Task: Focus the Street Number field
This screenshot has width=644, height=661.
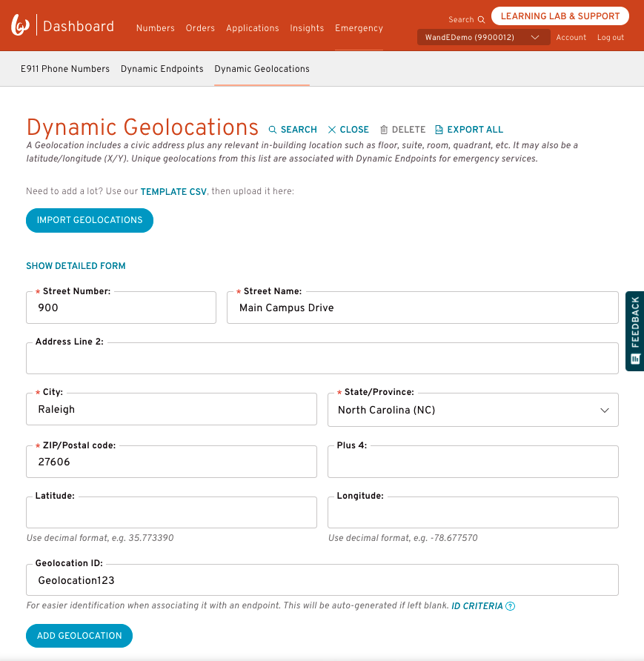Action: point(121,308)
